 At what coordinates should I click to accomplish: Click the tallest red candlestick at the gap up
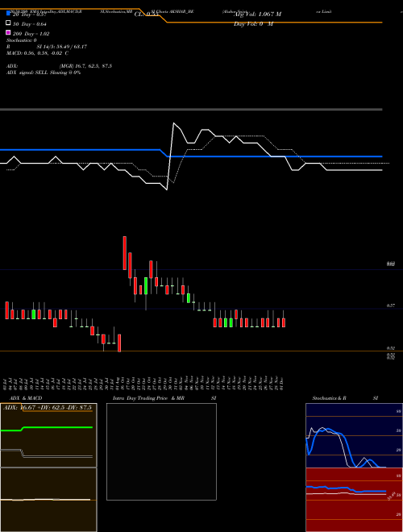[124, 253]
